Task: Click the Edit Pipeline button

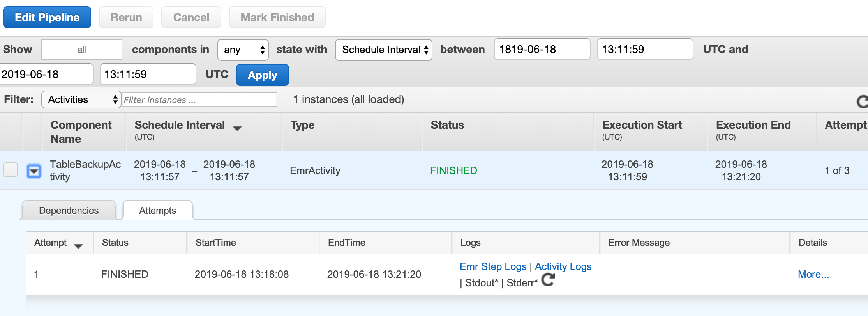Action: tap(47, 17)
